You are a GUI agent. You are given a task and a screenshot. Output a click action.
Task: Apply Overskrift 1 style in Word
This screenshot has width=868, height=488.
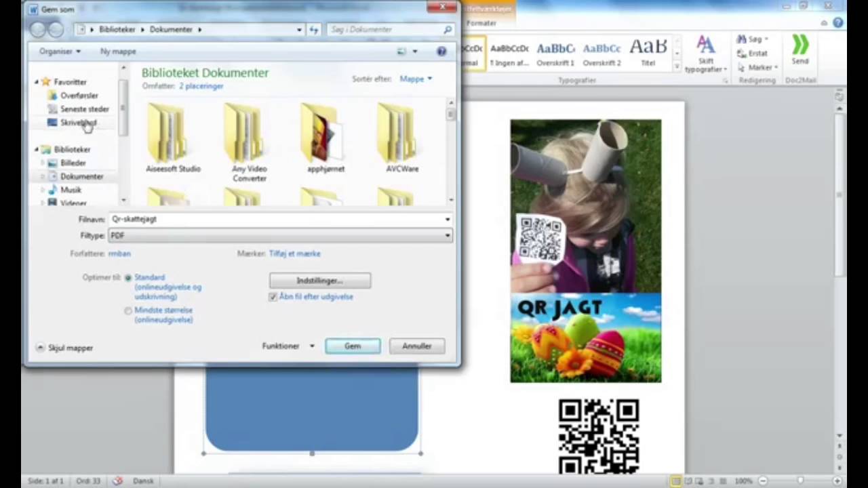pos(555,54)
